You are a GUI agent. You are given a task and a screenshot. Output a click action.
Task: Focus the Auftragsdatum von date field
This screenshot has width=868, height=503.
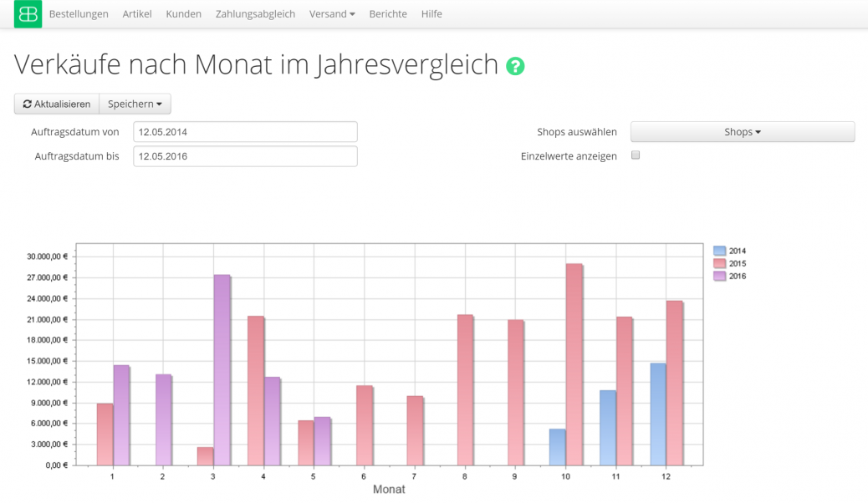click(245, 132)
